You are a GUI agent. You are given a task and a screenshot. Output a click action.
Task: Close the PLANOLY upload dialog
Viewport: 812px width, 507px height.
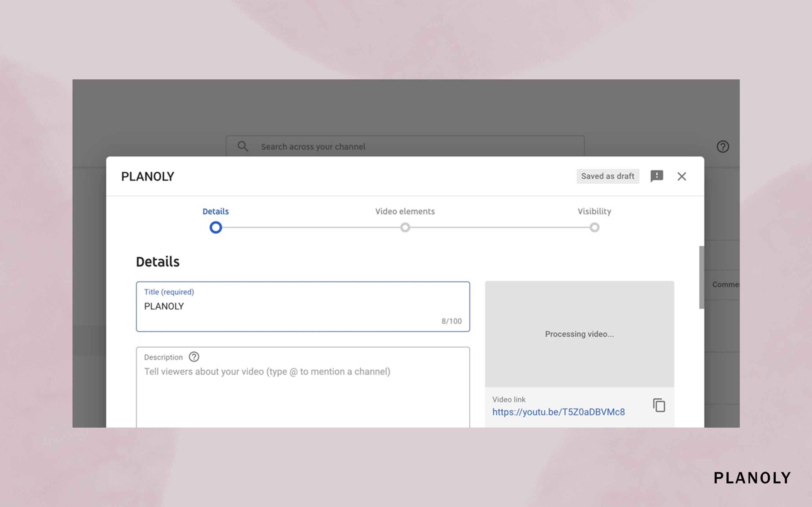681,176
